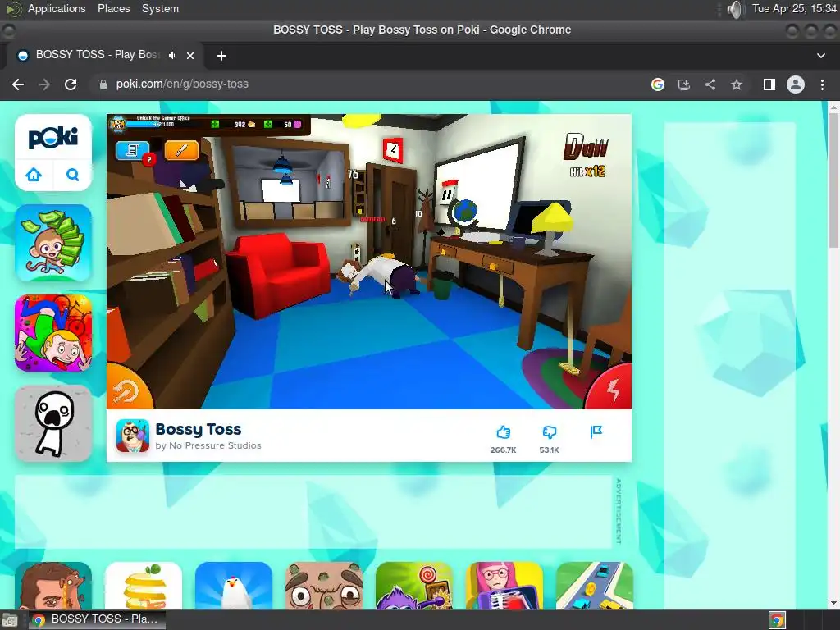The height and width of the screenshot is (630, 840).
Task: Select the BOSSY TOSS browser tab
Action: coord(103,55)
